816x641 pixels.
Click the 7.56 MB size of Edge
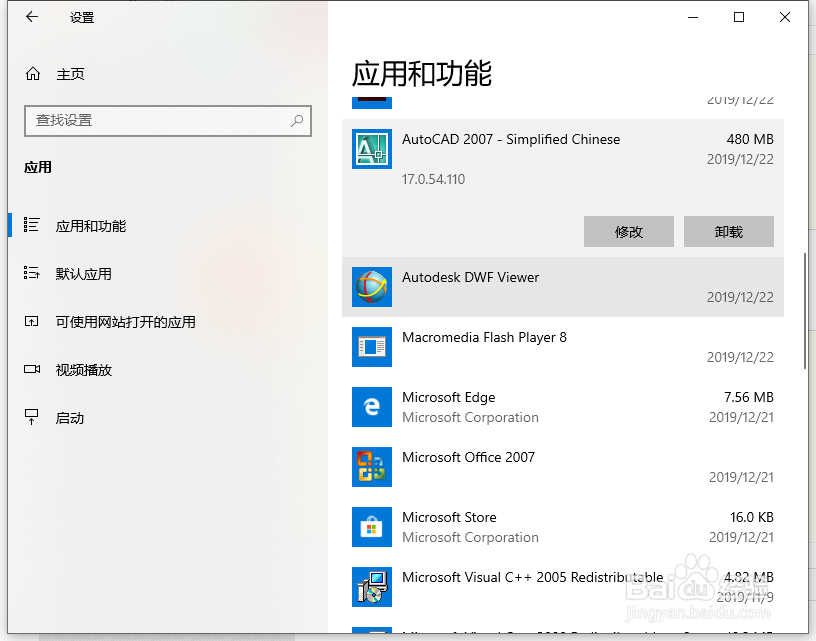[x=749, y=398]
